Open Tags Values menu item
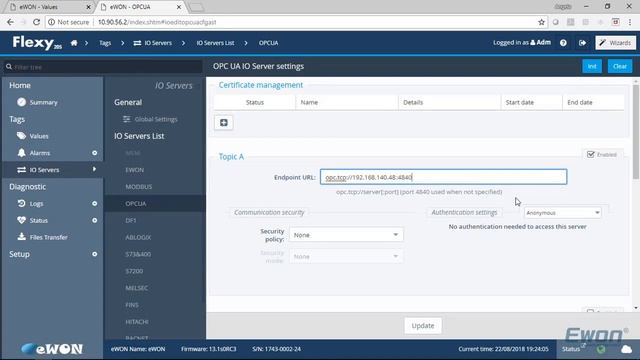Image resolution: width=640 pixels, height=360 pixels. [x=39, y=136]
